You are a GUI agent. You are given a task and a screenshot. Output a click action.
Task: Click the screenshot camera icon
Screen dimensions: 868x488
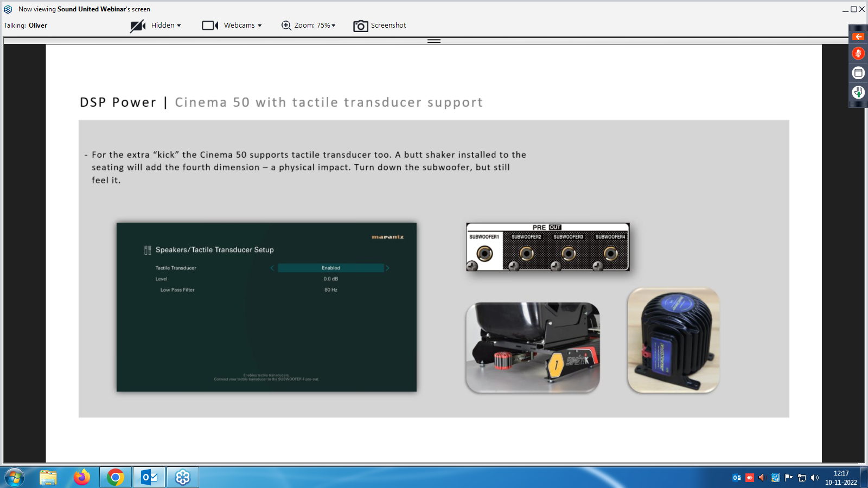coord(361,26)
